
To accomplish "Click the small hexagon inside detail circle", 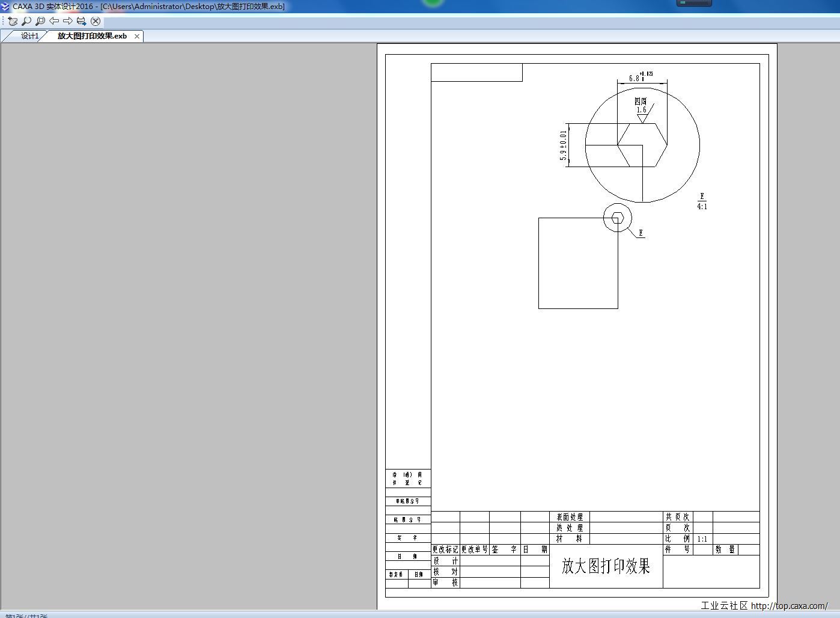I will (x=618, y=218).
